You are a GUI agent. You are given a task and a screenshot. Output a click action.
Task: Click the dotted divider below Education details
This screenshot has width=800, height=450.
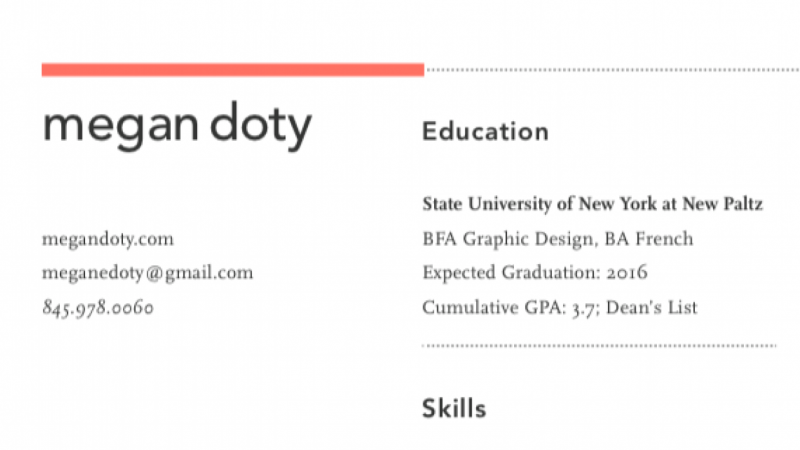coord(599,345)
